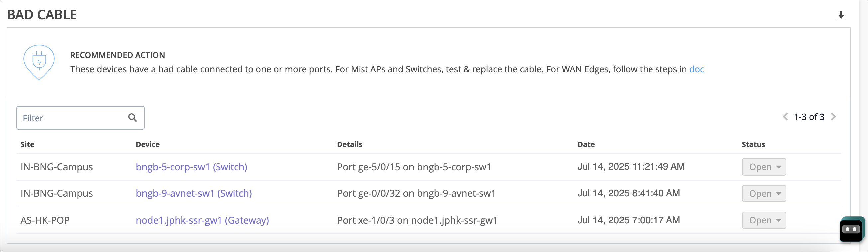Click the download icon beside BAD CABLE
This screenshot has height=252, width=868.
tap(841, 15)
